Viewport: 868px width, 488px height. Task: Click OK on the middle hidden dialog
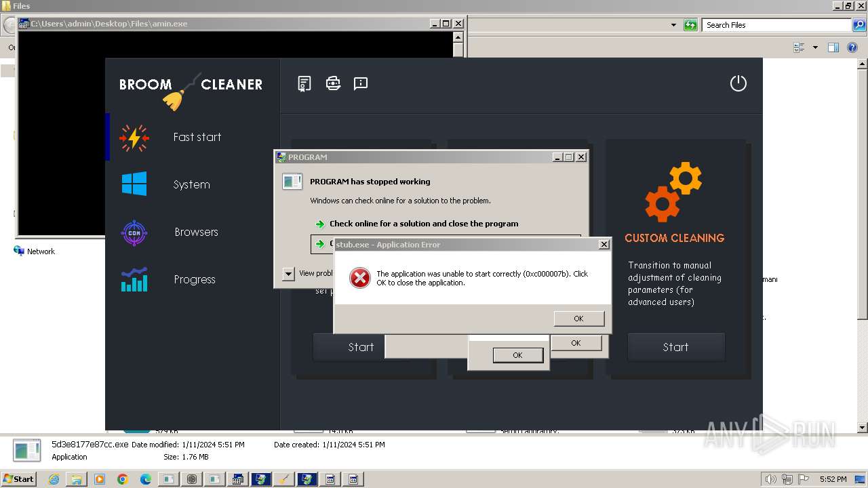pyautogui.click(x=576, y=343)
